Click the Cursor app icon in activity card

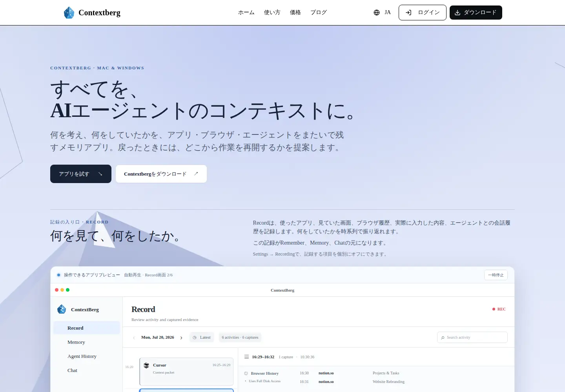pos(146,365)
